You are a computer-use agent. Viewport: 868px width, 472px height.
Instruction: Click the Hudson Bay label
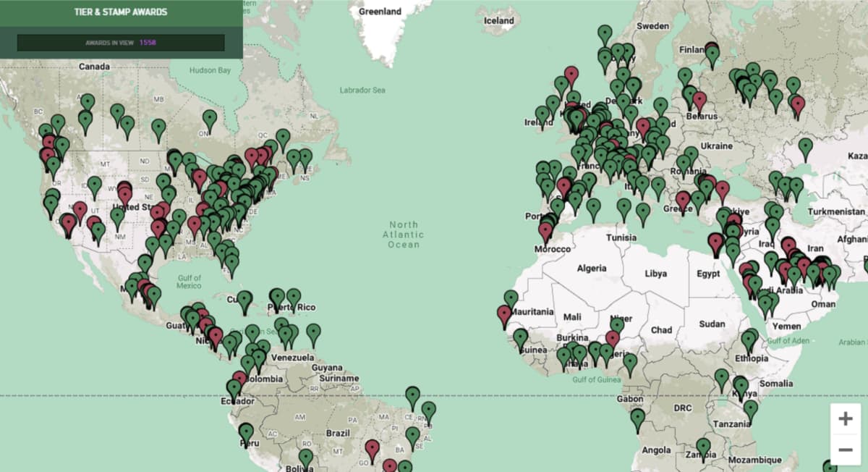[210, 70]
